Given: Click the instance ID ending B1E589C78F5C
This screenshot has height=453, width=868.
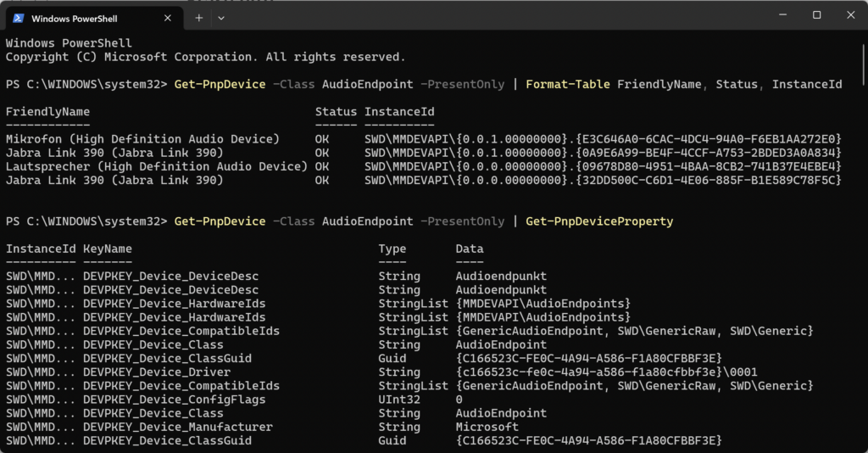Looking at the screenshot, I should pos(603,181).
